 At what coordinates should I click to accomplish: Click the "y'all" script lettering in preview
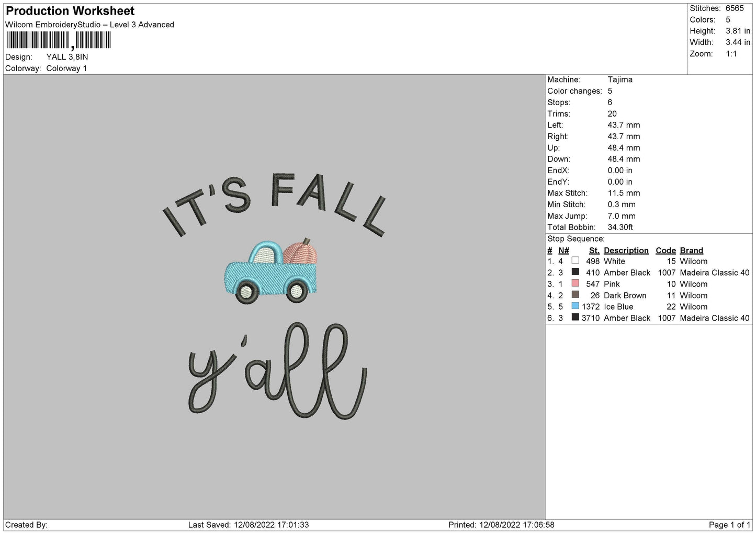[x=277, y=371]
